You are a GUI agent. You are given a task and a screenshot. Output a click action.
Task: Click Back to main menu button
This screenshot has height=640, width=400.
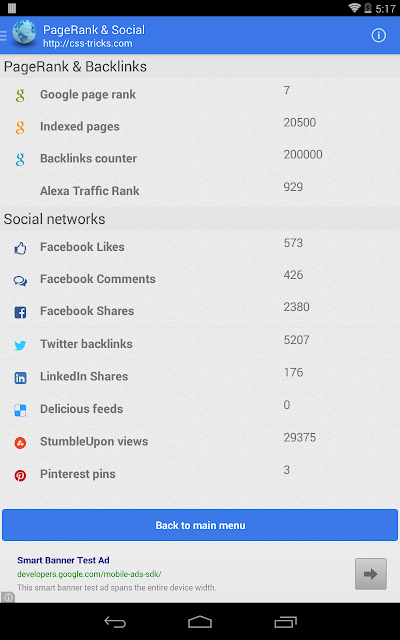point(200,525)
